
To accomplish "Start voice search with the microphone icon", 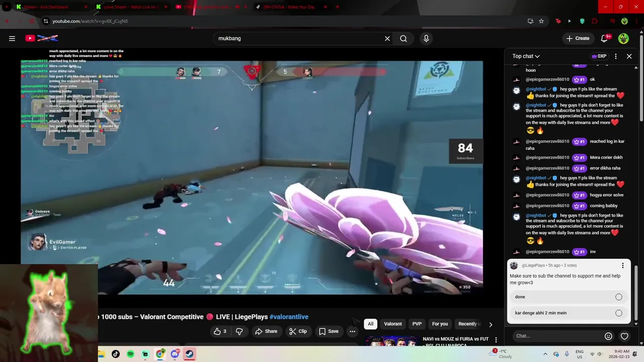I will [426, 38].
